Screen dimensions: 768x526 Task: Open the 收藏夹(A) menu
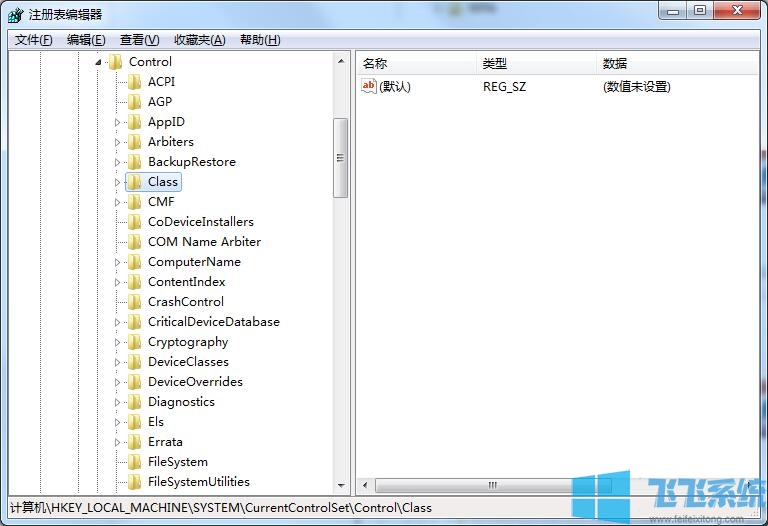point(199,40)
